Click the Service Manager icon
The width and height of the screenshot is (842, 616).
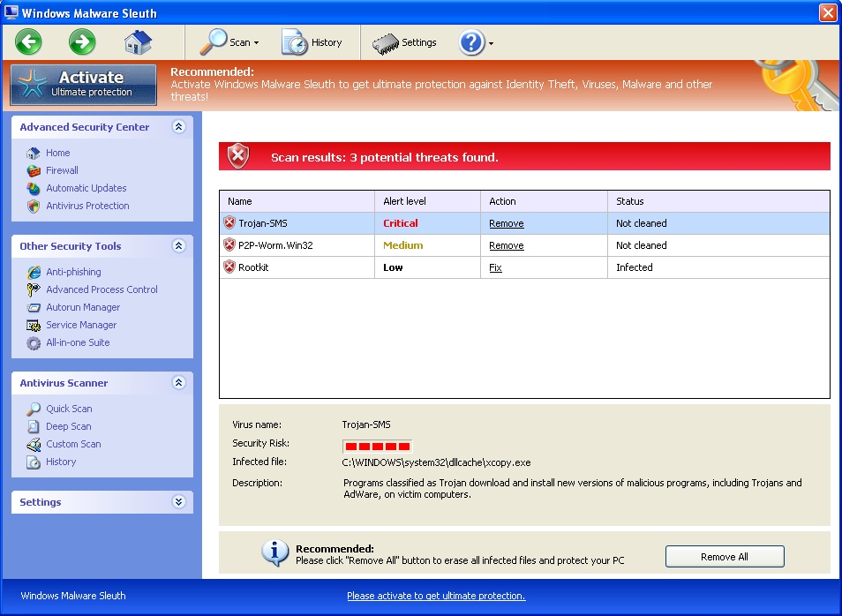tap(34, 326)
